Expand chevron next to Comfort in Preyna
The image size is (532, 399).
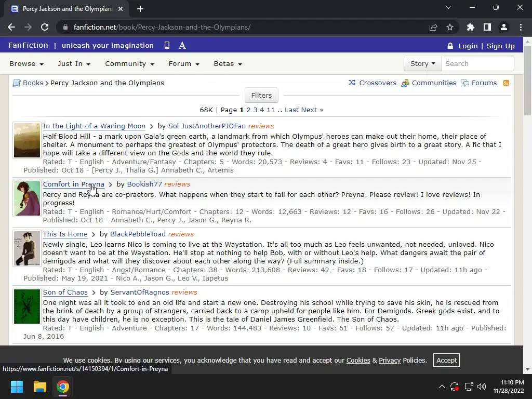[110, 184]
